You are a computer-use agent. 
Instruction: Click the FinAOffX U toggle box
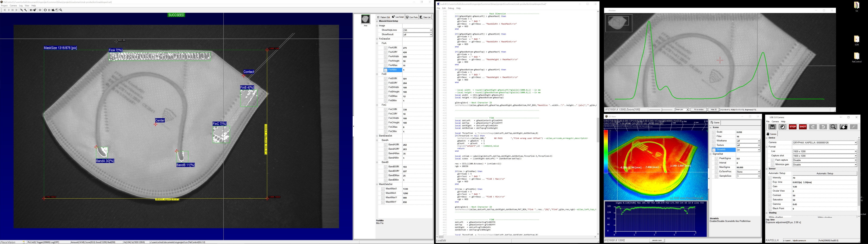coord(385,48)
